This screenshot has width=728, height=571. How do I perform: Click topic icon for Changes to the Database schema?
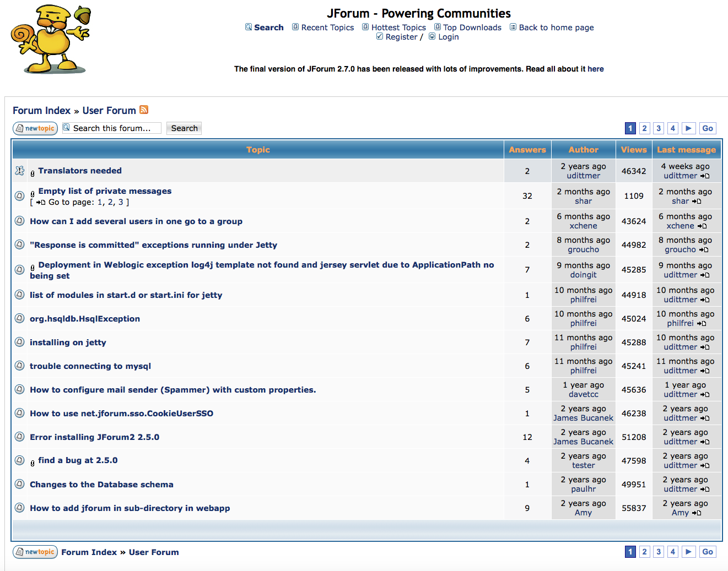(20, 484)
